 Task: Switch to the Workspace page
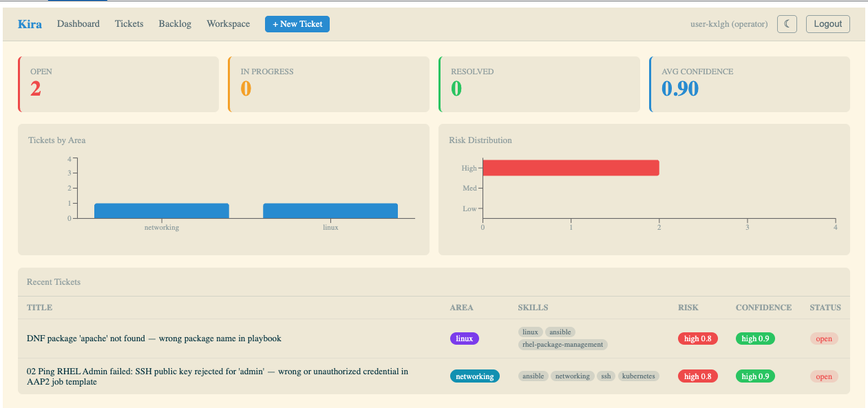click(x=229, y=24)
